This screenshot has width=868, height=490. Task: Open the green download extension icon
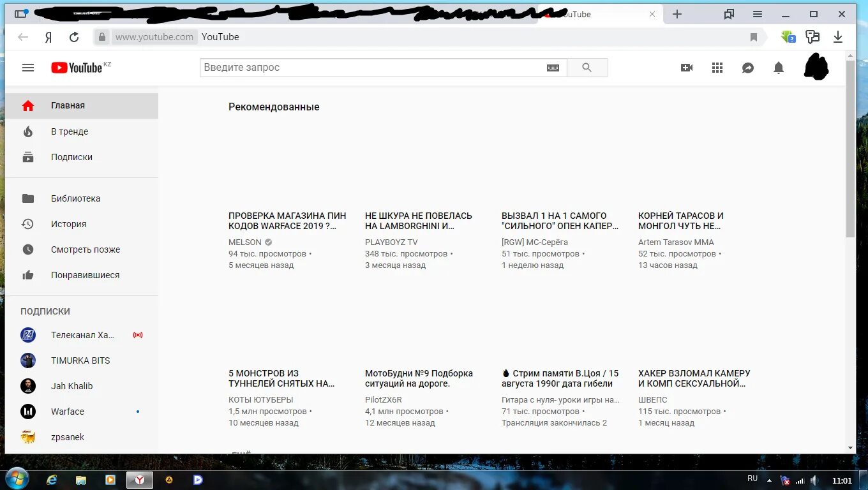[788, 37]
